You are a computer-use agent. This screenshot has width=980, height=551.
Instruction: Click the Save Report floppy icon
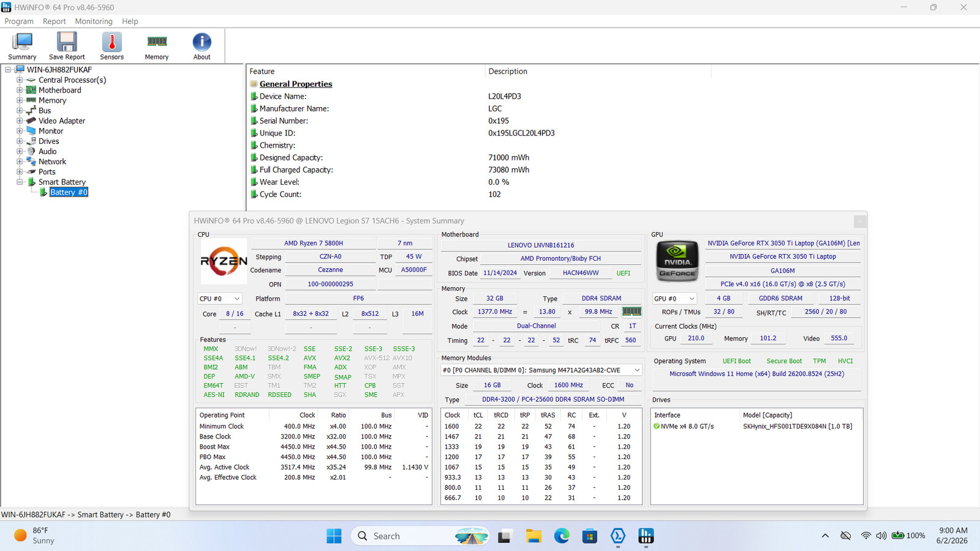67,46
